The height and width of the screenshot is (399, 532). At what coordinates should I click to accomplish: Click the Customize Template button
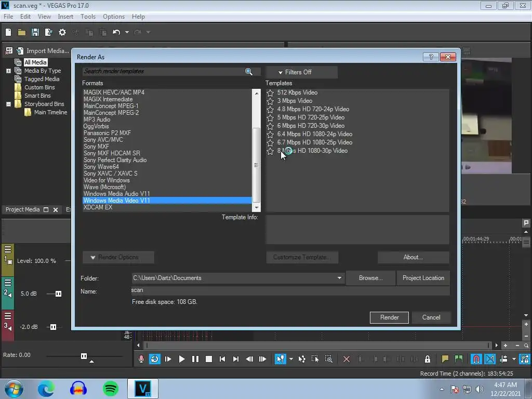[302, 257]
